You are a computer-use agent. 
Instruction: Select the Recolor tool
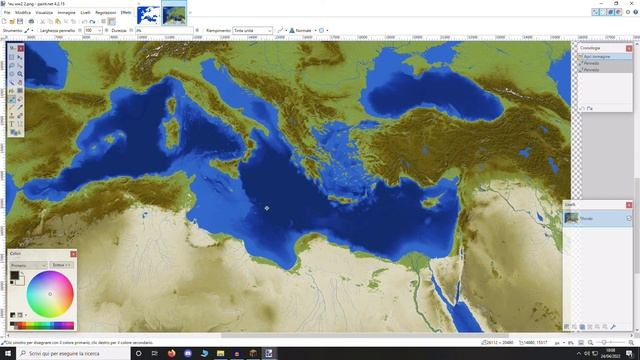coord(20,116)
